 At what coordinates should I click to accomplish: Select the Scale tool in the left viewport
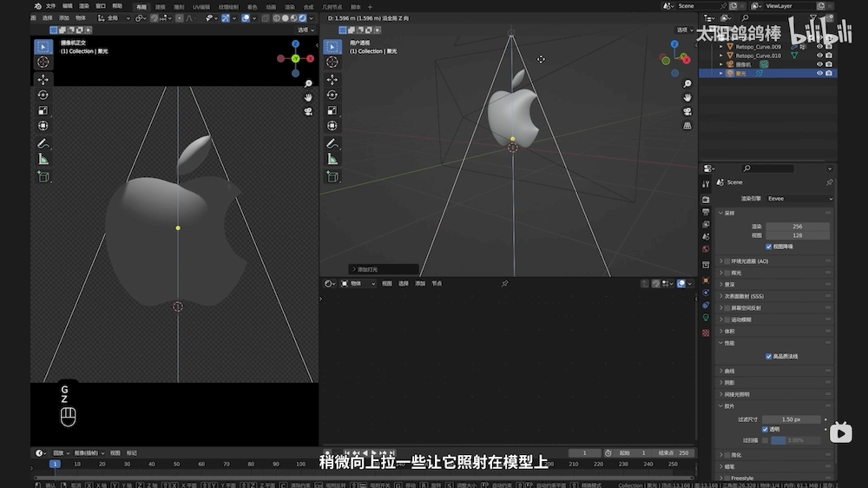click(43, 111)
